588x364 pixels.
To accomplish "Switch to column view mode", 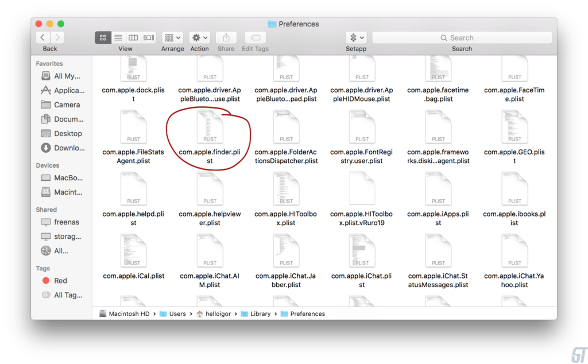I will pyautogui.click(x=133, y=37).
